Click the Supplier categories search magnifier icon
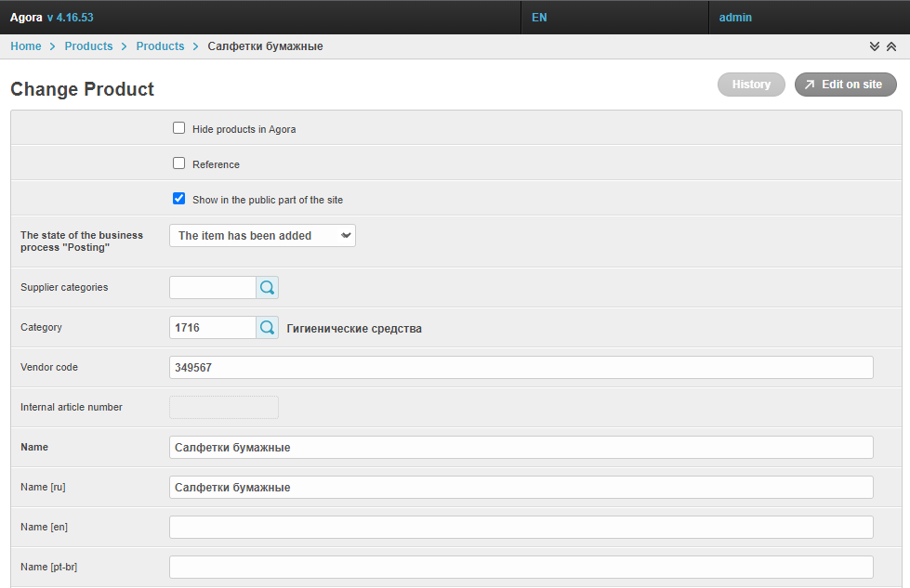This screenshot has width=910, height=588. pos(268,288)
